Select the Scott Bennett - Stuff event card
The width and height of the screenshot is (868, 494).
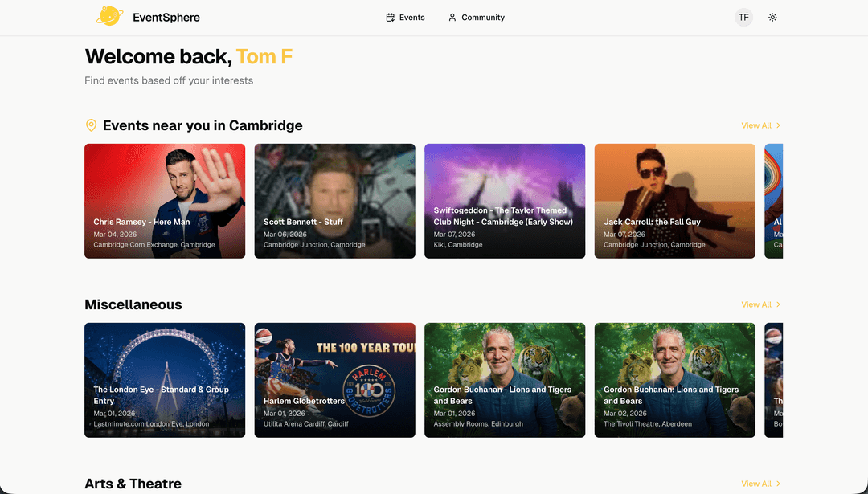click(x=334, y=201)
